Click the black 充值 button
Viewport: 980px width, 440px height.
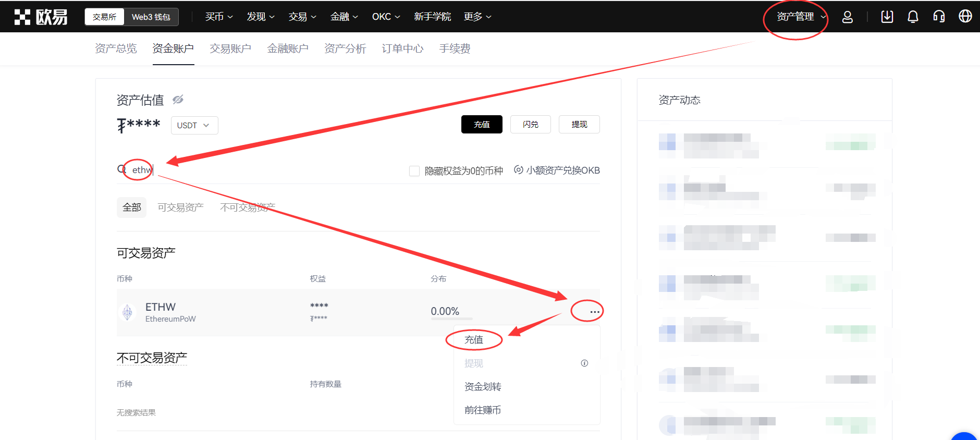[x=481, y=125]
